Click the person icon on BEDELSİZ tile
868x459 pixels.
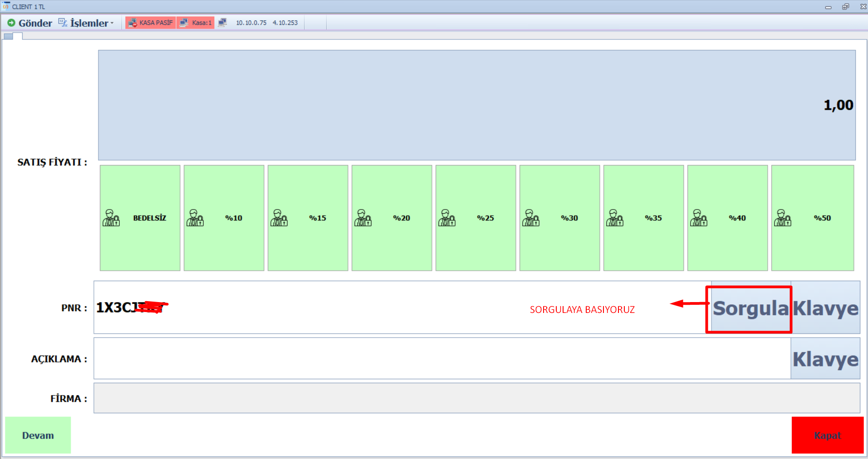111,218
